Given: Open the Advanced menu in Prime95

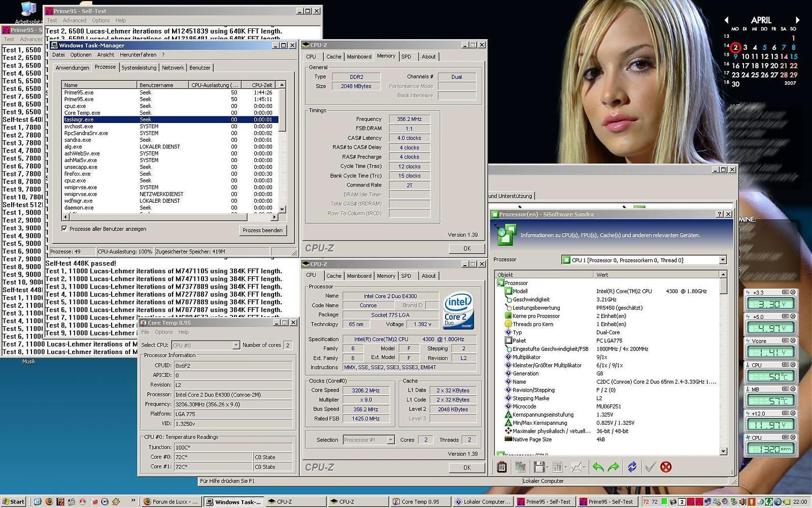Looking at the screenshot, I should click(75, 20).
